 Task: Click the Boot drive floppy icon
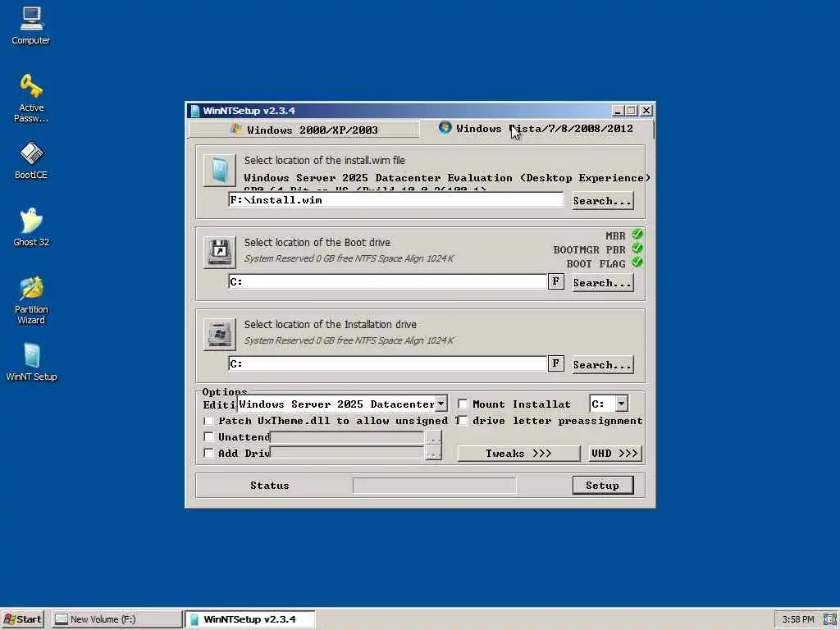(220, 252)
